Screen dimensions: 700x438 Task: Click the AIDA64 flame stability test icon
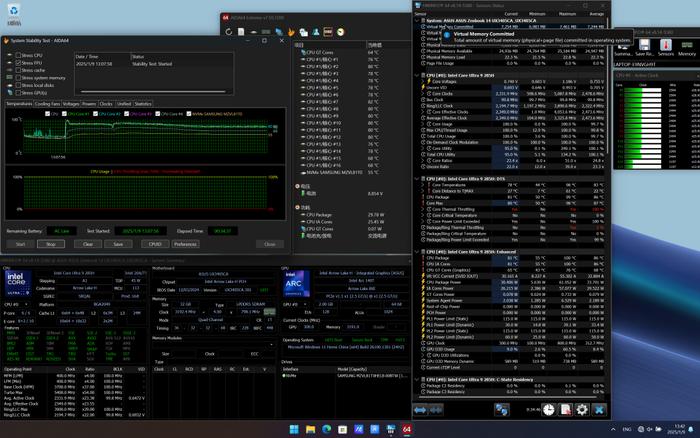pyautogui.click(x=291, y=32)
